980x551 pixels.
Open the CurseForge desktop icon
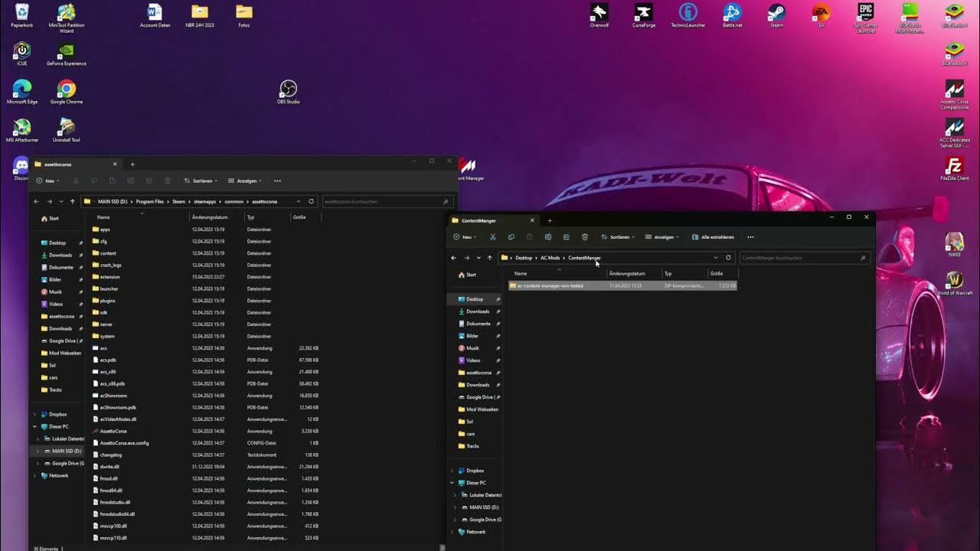coord(643,16)
